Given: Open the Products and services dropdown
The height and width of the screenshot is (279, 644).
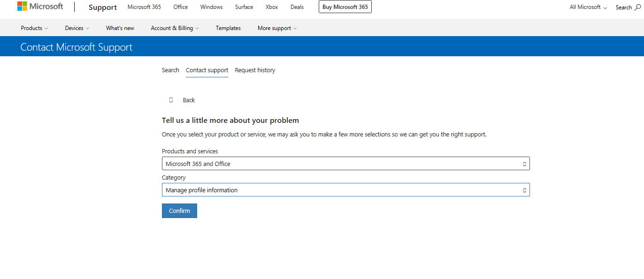Looking at the screenshot, I should pyautogui.click(x=346, y=164).
